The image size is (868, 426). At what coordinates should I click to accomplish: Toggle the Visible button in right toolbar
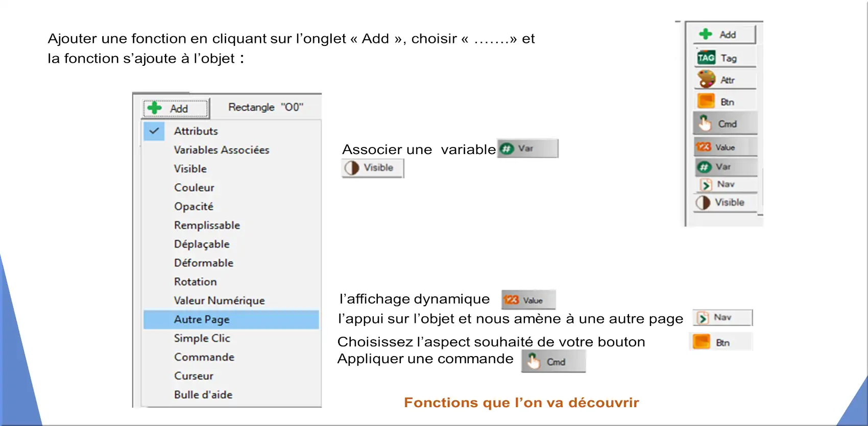point(725,203)
